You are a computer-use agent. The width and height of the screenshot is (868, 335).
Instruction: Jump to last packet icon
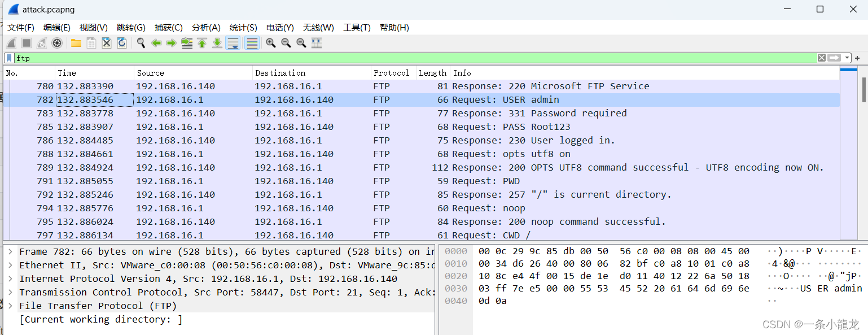tap(217, 43)
